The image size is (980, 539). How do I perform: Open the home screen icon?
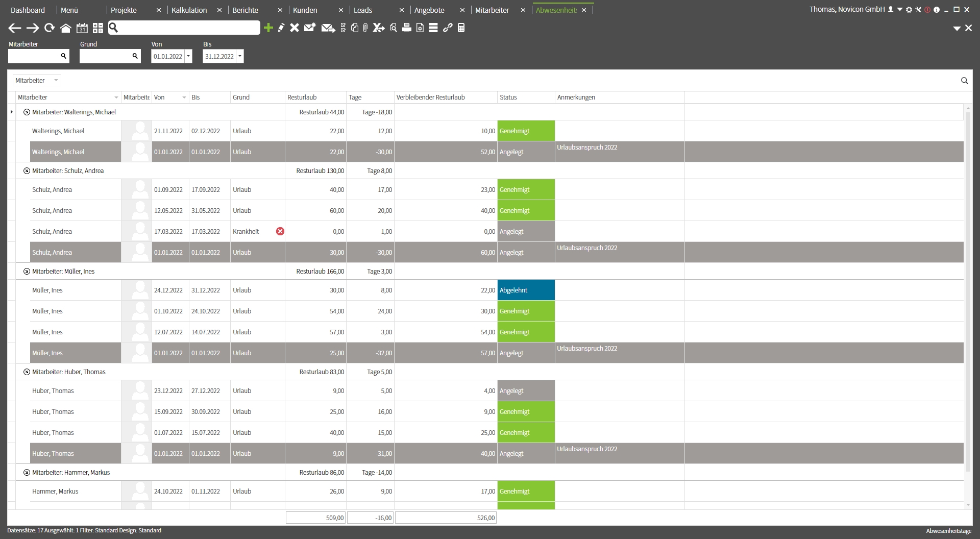coord(66,28)
